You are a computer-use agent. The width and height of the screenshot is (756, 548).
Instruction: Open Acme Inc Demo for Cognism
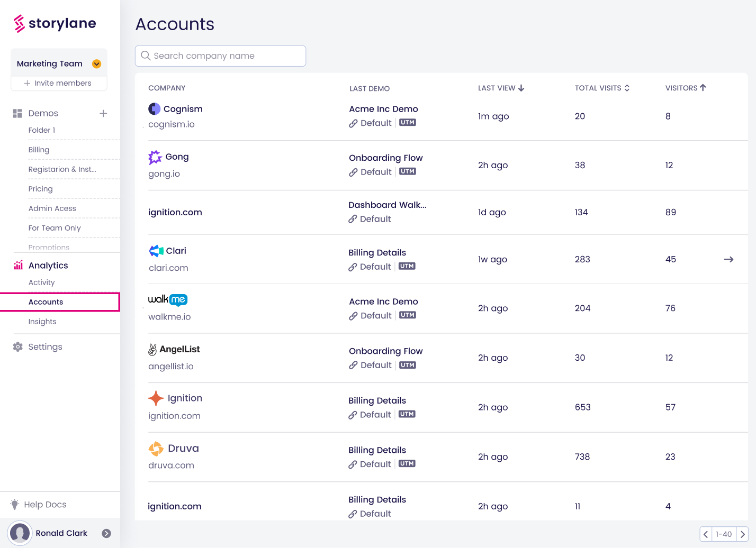[383, 109]
